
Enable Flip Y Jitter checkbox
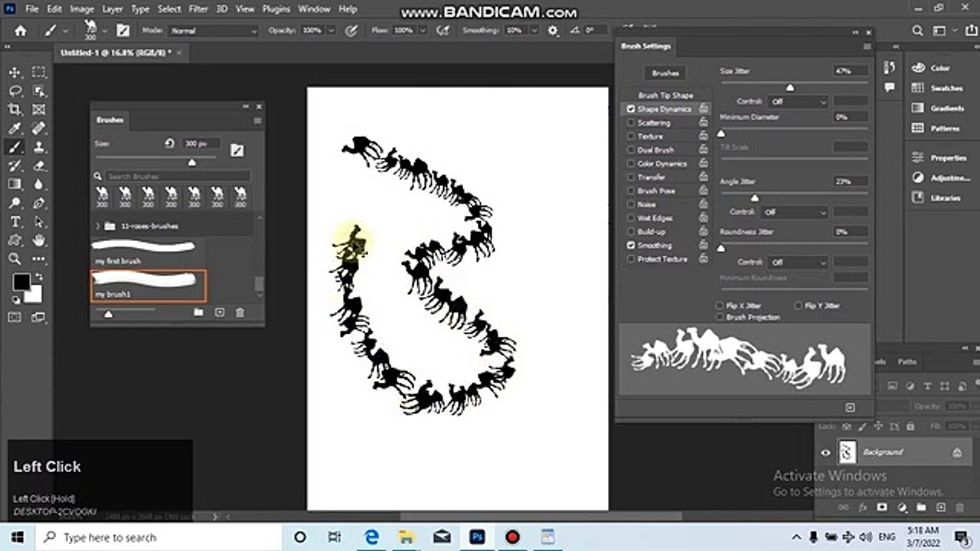click(x=798, y=305)
